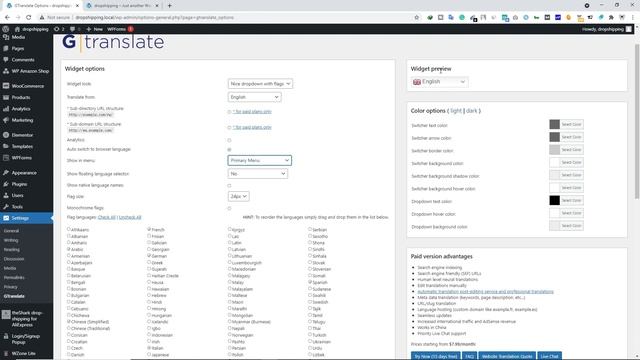Open the browser extensions puzzle icon
Screen dimensions: 640x360
tap(611, 18)
